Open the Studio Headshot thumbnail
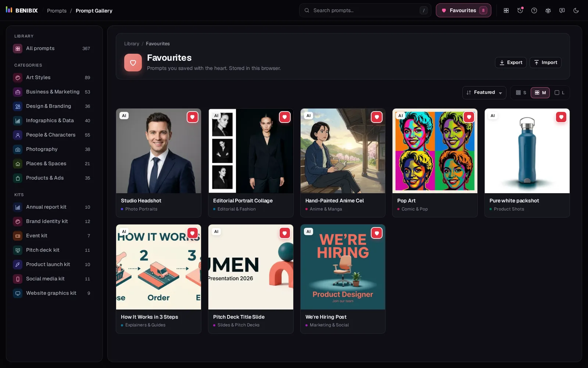Screen dimensions: 588x368 (x=158, y=151)
